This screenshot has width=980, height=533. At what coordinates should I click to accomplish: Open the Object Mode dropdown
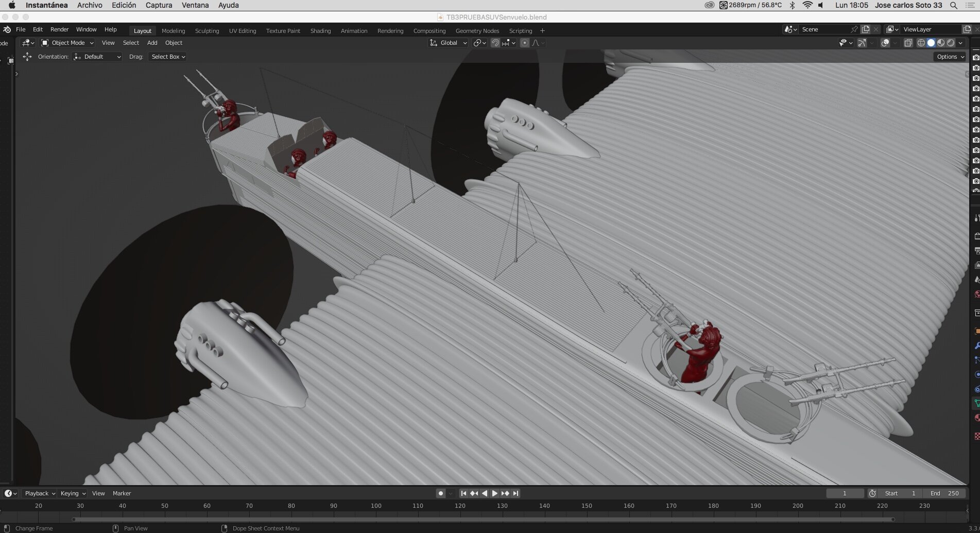[67, 43]
